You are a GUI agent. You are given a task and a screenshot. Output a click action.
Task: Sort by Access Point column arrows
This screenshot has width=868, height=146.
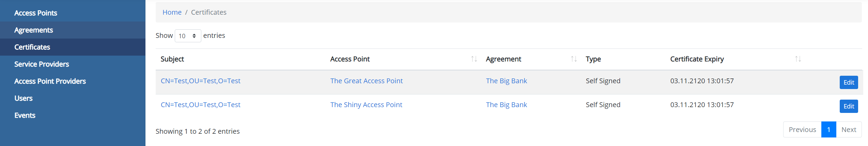474,59
